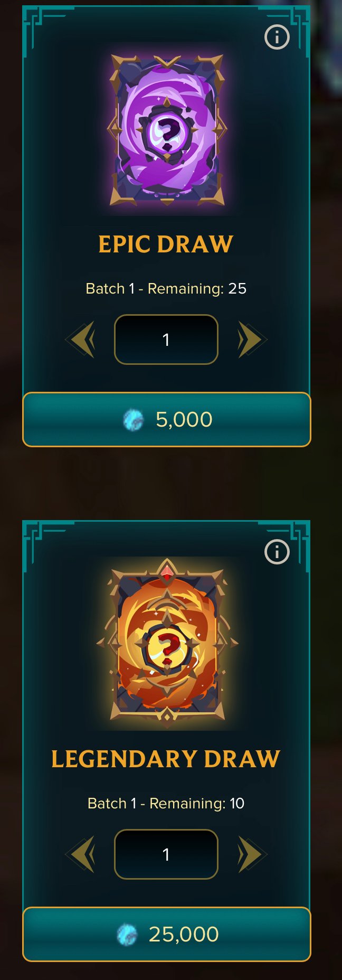Screen dimensions: 342x980
Task: Click the Epic 'Batch 1 - Remaining: 25' text
Action: [x=166, y=288]
